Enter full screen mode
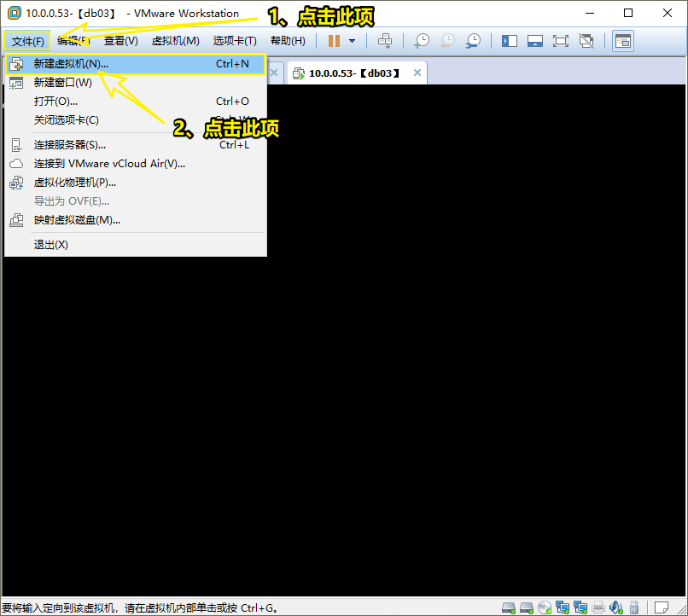Viewport: 688px width, 616px height. pos(561,41)
